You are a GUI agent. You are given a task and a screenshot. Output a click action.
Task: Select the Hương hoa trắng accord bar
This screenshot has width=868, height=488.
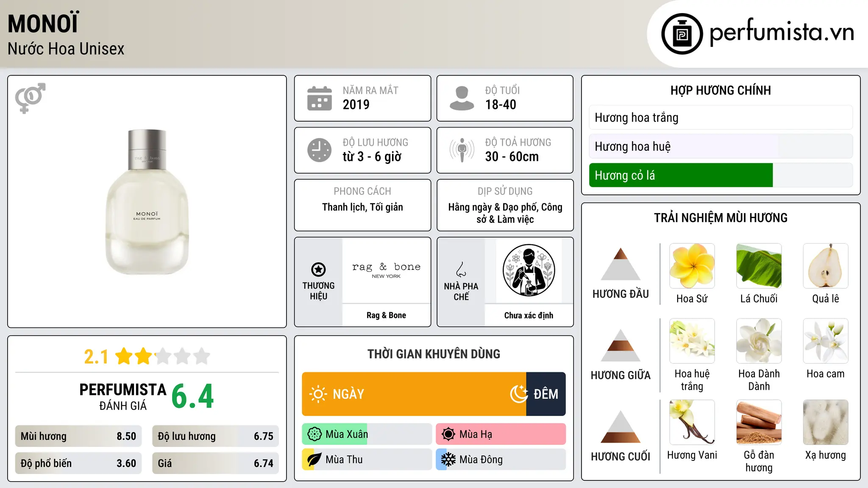point(721,117)
